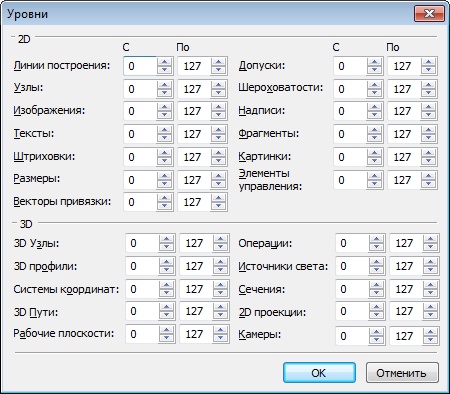Decrease the Векторы привязки По value
Screen dimensions: 450x394
point(218,206)
